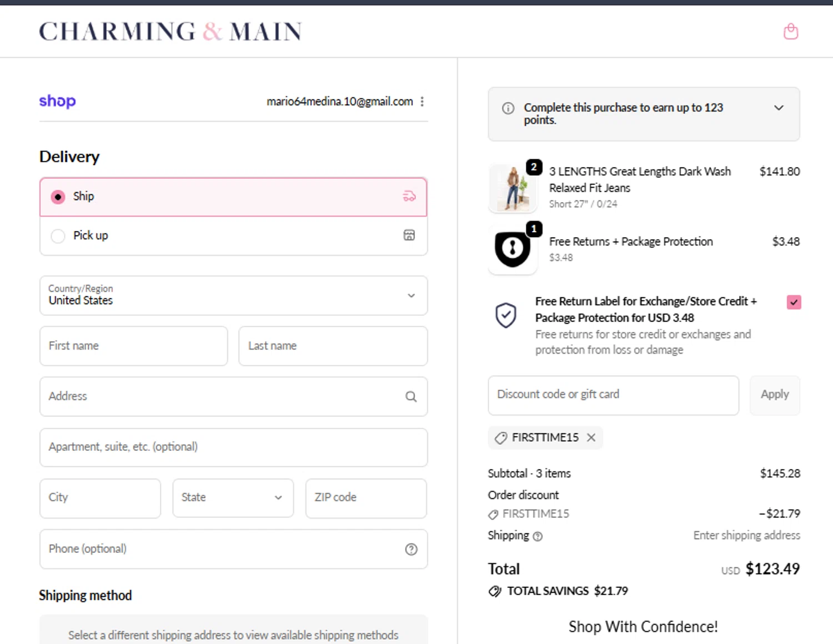The height and width of the screenshot is (644, 833).
Task: Click the shield checkmark protection icon
Action: point(506,315)
